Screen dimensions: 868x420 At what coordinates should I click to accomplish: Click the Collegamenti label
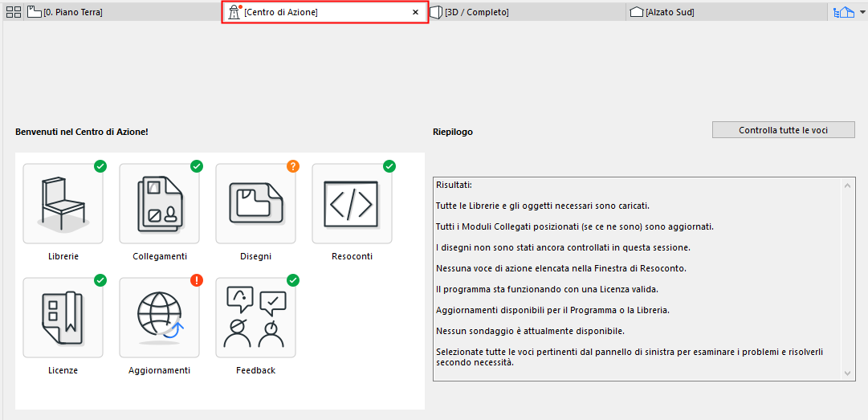pyautogui.click(x=160, y=256)
